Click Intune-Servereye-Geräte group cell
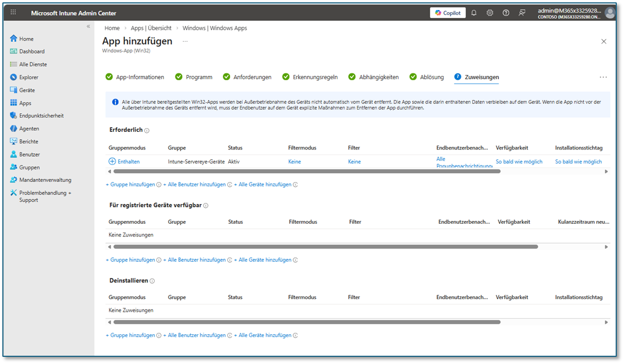Screen dimensions: 624x364 tap(196, 162)
